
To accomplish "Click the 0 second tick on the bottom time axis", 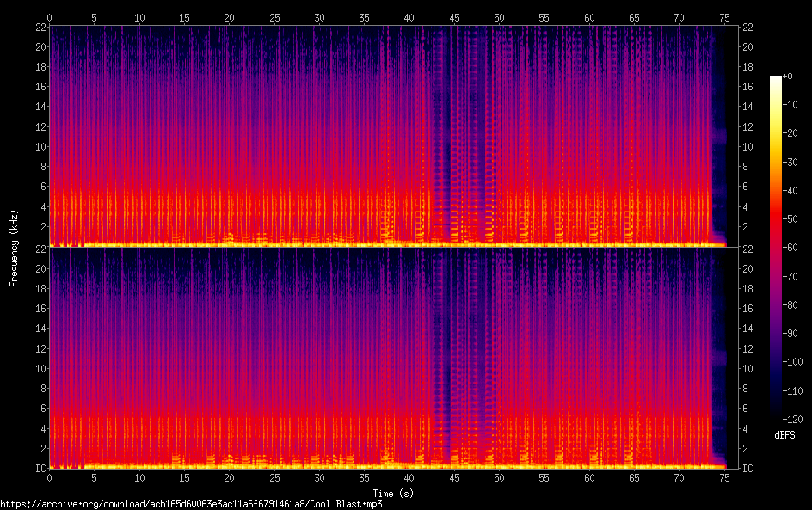I will tap(50, 477).
